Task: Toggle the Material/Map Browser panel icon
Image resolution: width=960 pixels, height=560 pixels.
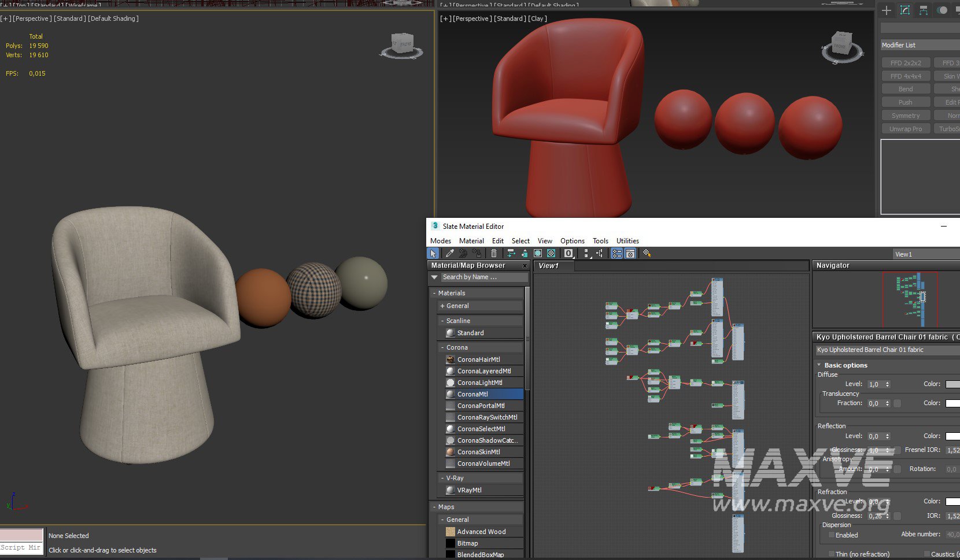Action: click(x=616, y=253)
